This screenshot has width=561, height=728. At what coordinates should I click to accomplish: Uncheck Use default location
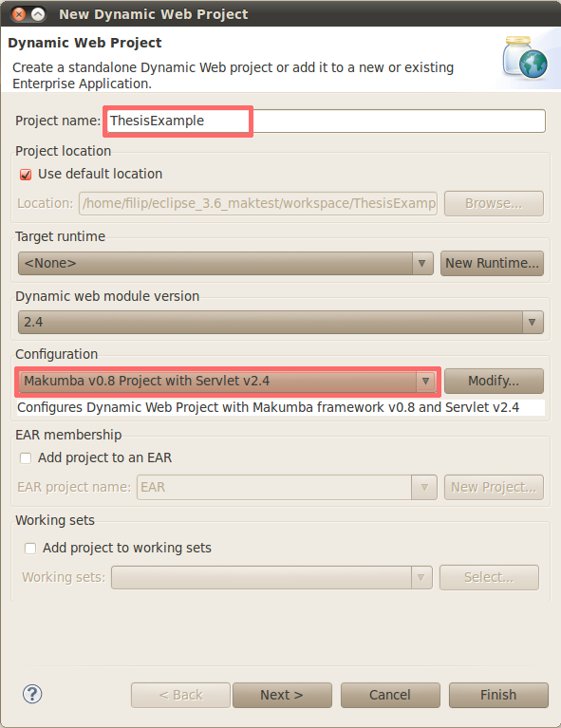pos(26,175)
